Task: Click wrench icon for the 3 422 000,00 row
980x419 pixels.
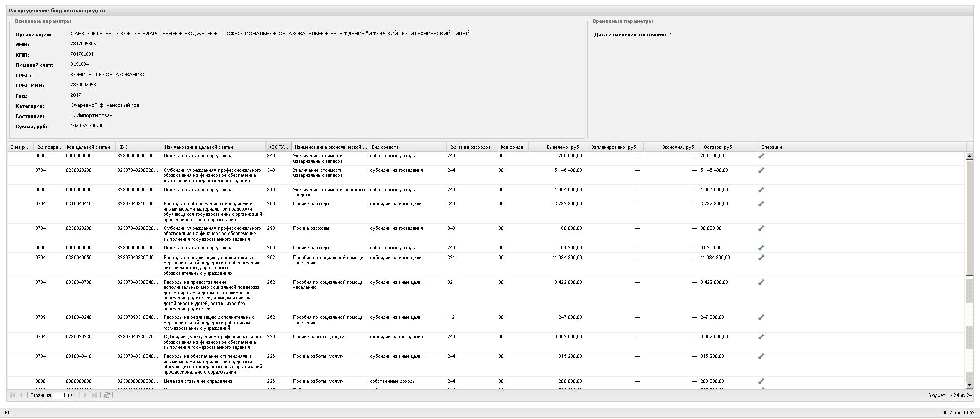Action: tap(761, 282)
